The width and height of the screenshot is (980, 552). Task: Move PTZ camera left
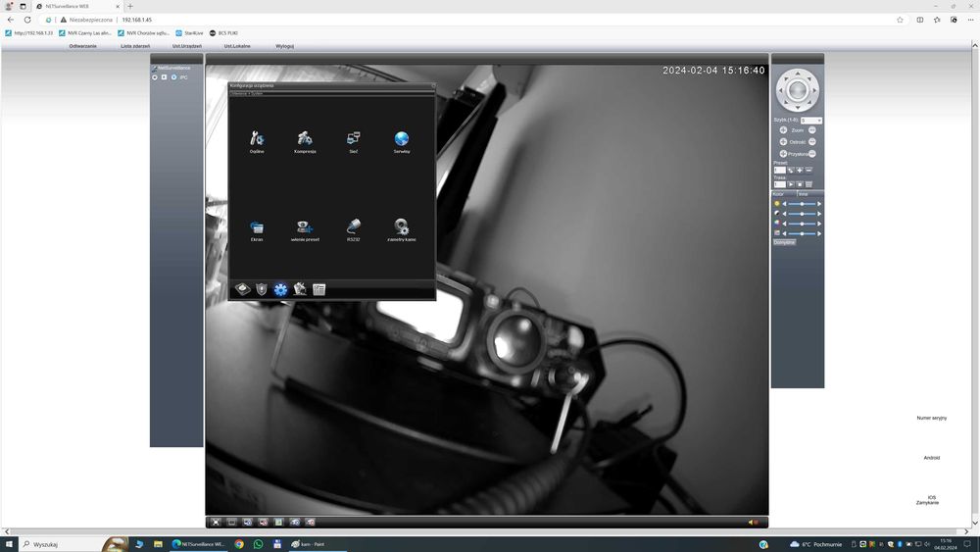click(781, 90)
